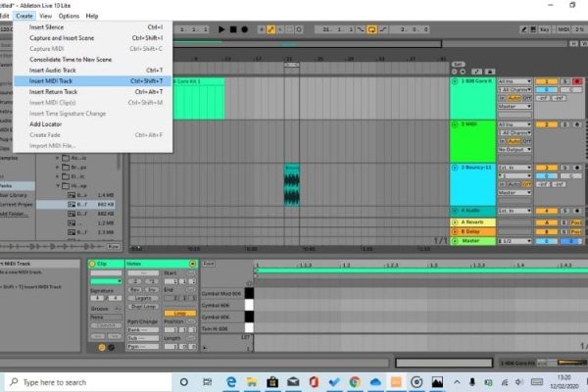Click the Dupl. Loop button

click(143, 307)
